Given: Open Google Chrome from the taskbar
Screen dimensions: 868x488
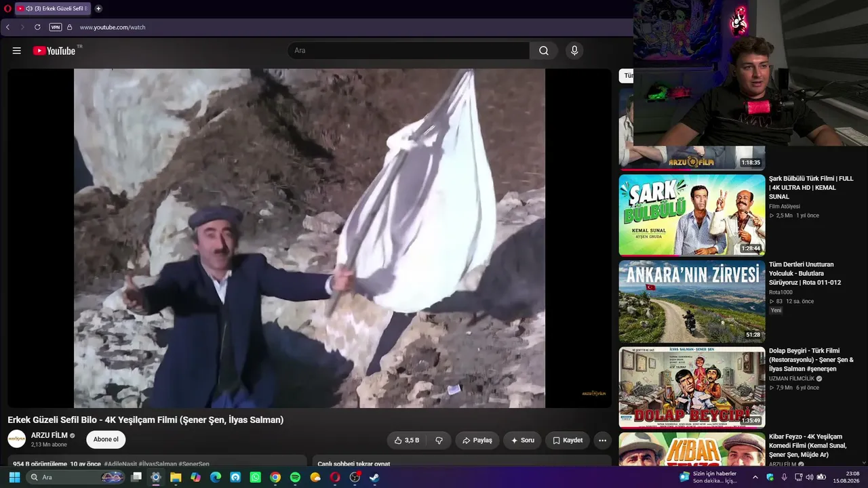Looking at the screenshot, I should [275, 477].
